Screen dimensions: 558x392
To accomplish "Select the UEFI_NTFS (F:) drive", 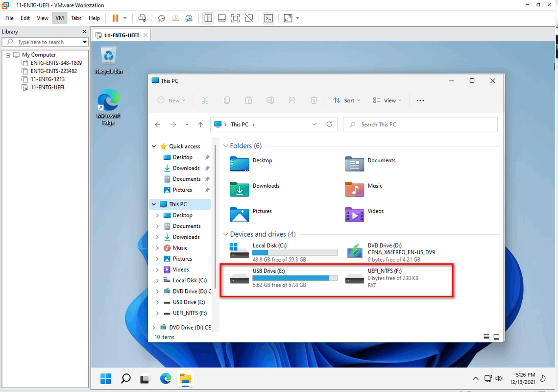I will tap(382, 278).
